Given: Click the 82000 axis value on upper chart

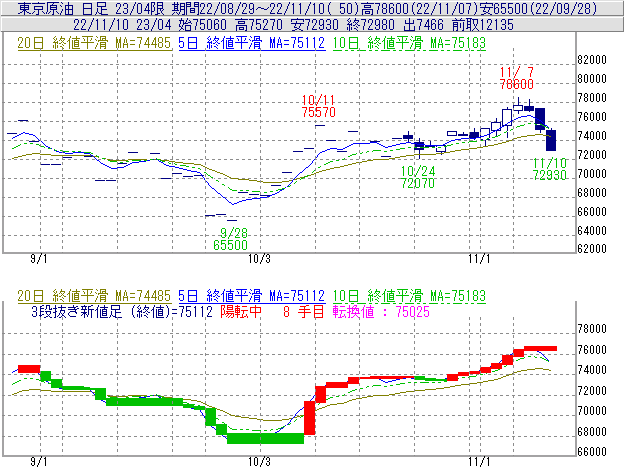Looking at the screenshot, I should click(592, 60).
